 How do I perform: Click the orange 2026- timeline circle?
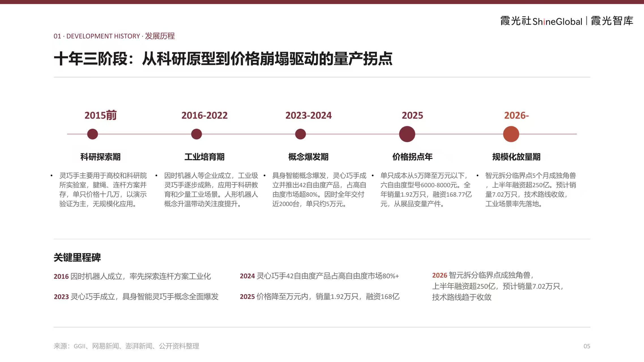pos(511,134)
